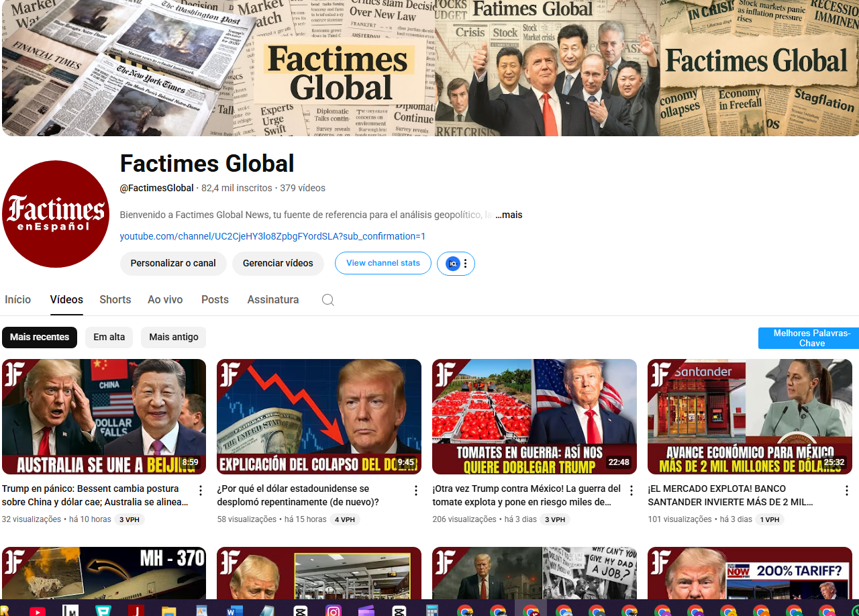Click the MH-370 video thumbnail
The height and width of the screenshot is (616, 859).
104,573
